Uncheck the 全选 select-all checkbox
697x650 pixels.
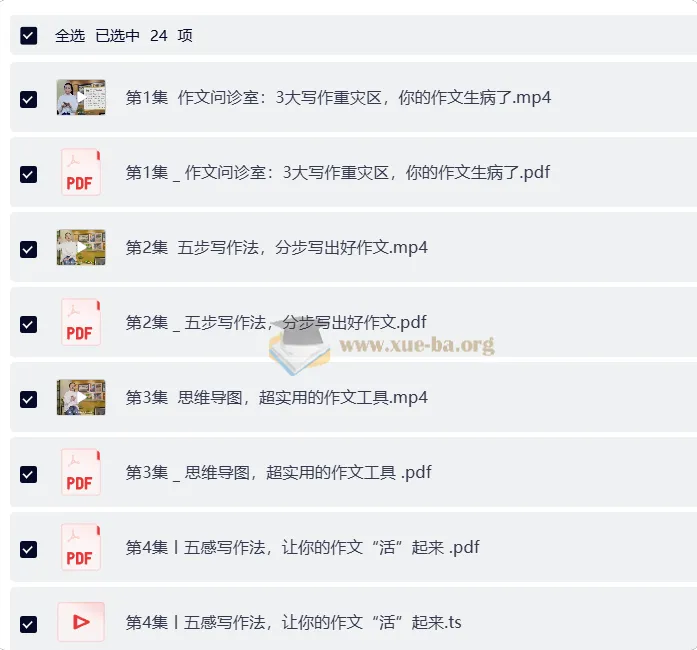[x=28, y=36]
